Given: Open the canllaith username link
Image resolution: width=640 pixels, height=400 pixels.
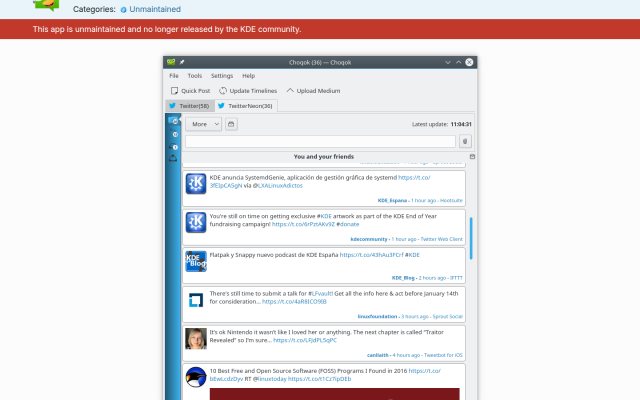Looking at the screenshot, I should tap(378, 355).
